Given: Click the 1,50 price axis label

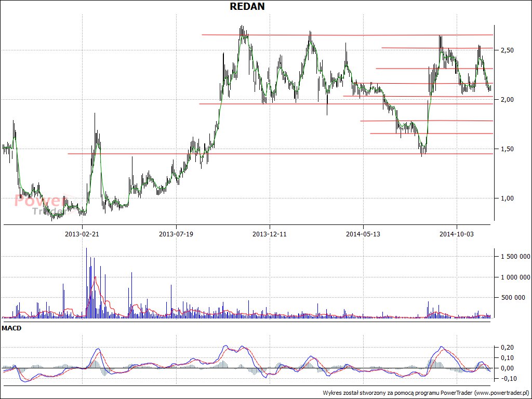Looking at the screenshot, I should click(507, 149).
